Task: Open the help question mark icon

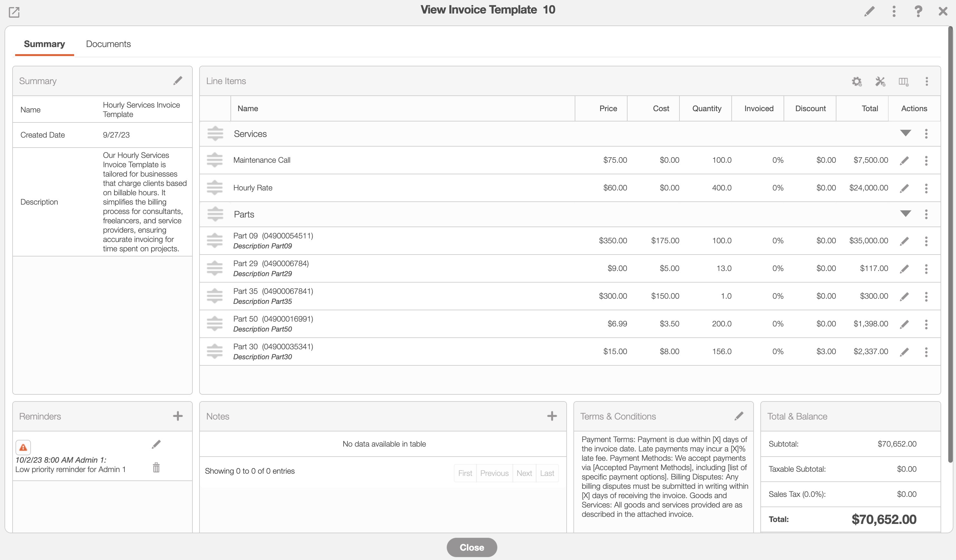Action: [918, 11]
